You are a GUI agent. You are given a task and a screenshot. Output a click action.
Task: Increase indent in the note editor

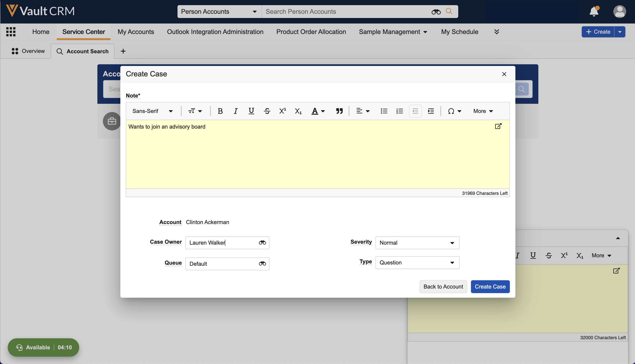(x=431, y=111)
